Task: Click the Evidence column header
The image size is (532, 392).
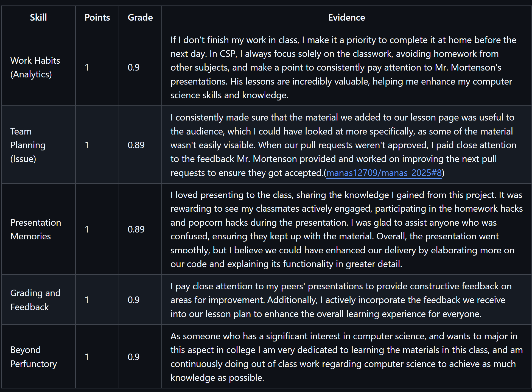Action: [x=346, y=18]
